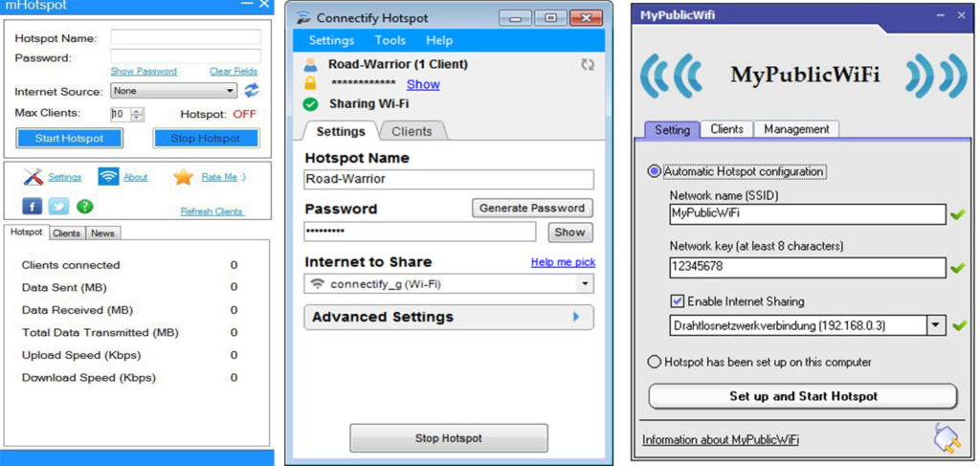This screenshot has height=466, width=980.
Task: Expand Connectify Advanced Settings
Action: (x=449, y=317)
